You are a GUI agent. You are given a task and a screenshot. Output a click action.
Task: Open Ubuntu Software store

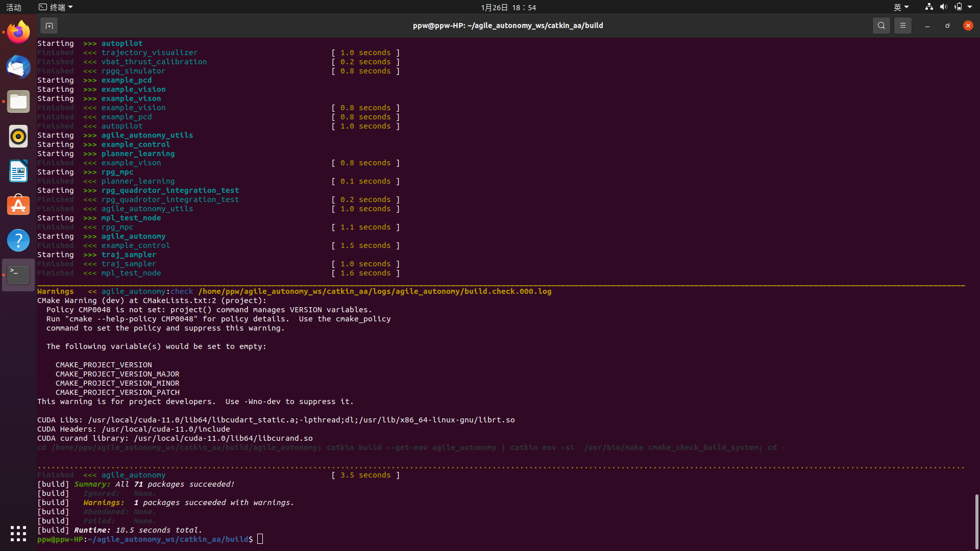(18, 206)
